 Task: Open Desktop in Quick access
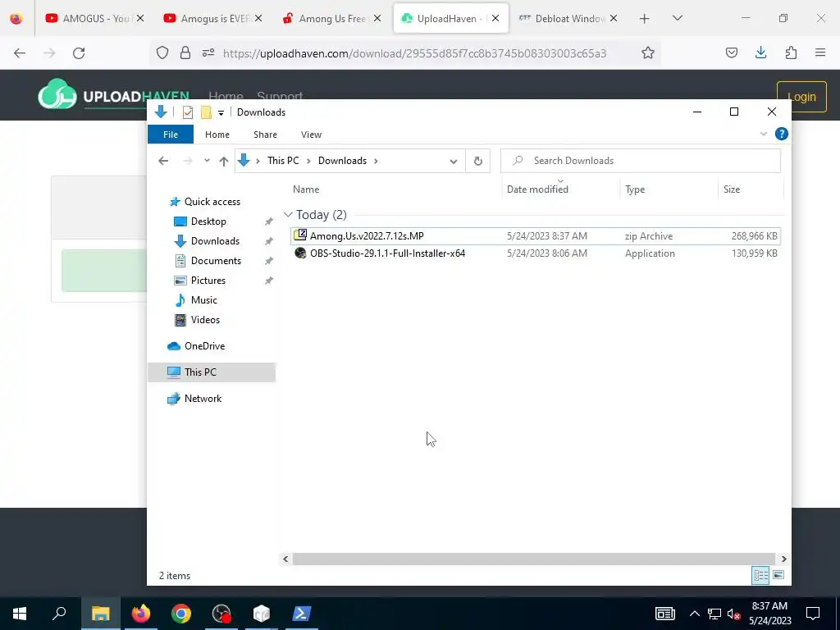[208, 221]
